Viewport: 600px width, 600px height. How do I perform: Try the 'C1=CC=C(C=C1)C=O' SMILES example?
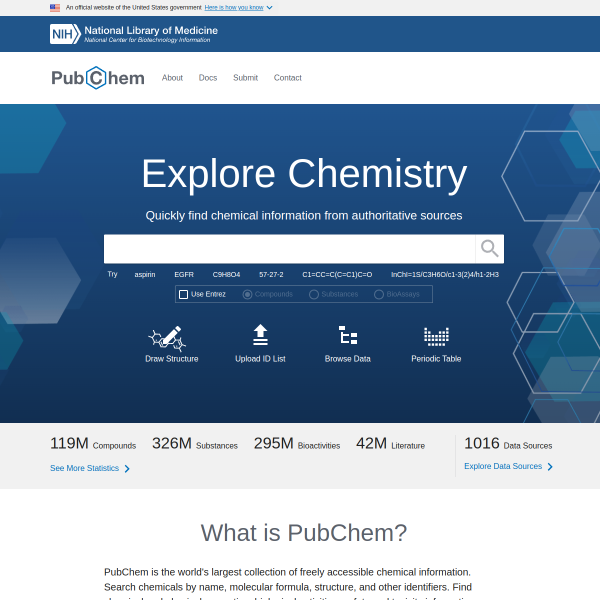click(x=337, y=274)
